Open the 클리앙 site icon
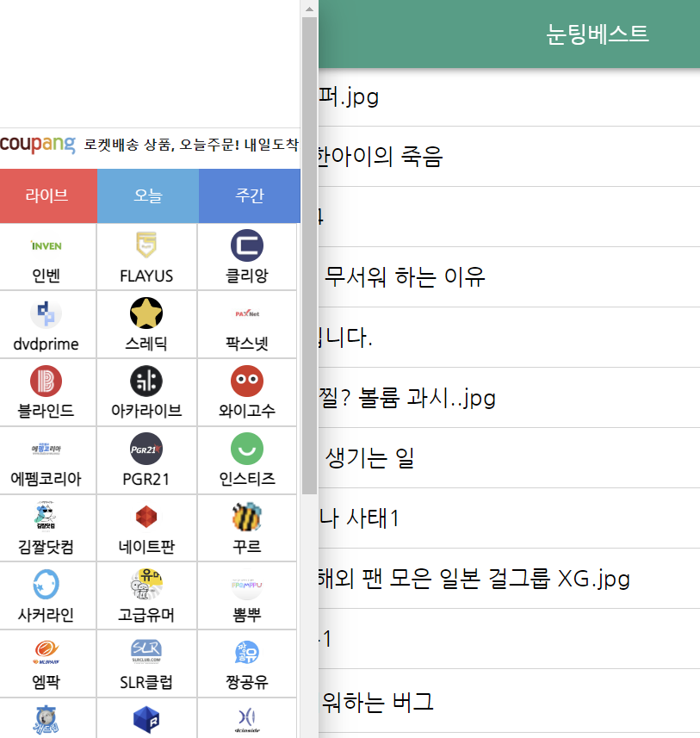Image resolution: width=700 pixels, height=738 pixels. tap(247, 245)
